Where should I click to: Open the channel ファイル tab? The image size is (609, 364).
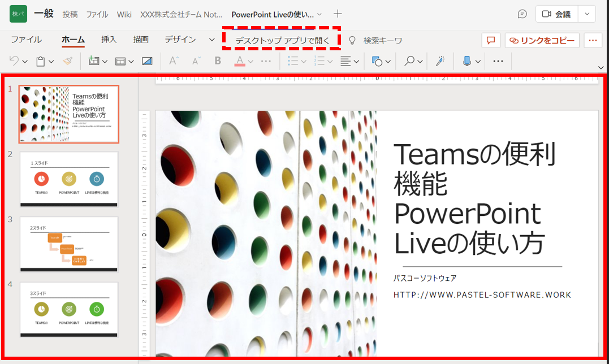click(97, 14)
